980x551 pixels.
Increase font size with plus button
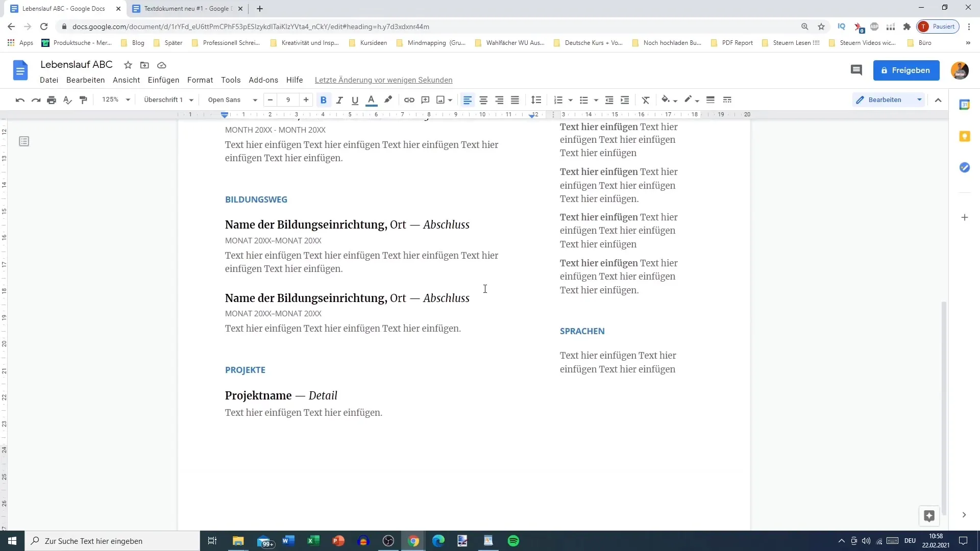[306, 100]
